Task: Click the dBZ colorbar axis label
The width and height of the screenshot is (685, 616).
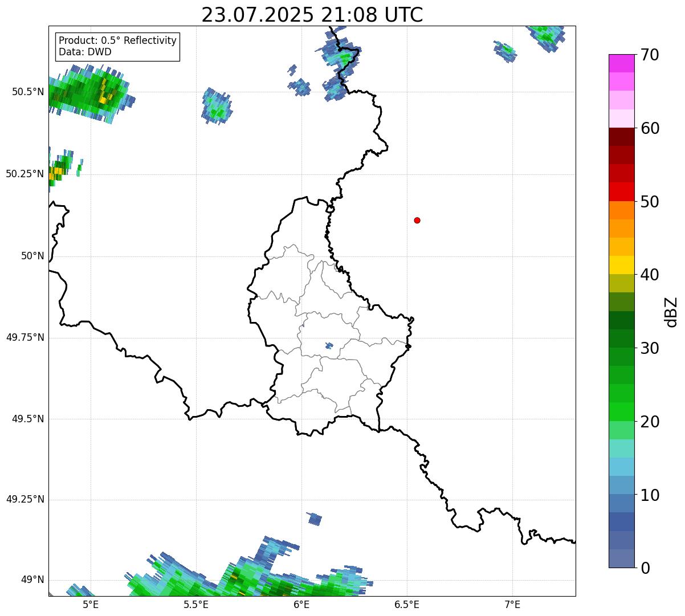Action: click(x=671, y=311)
